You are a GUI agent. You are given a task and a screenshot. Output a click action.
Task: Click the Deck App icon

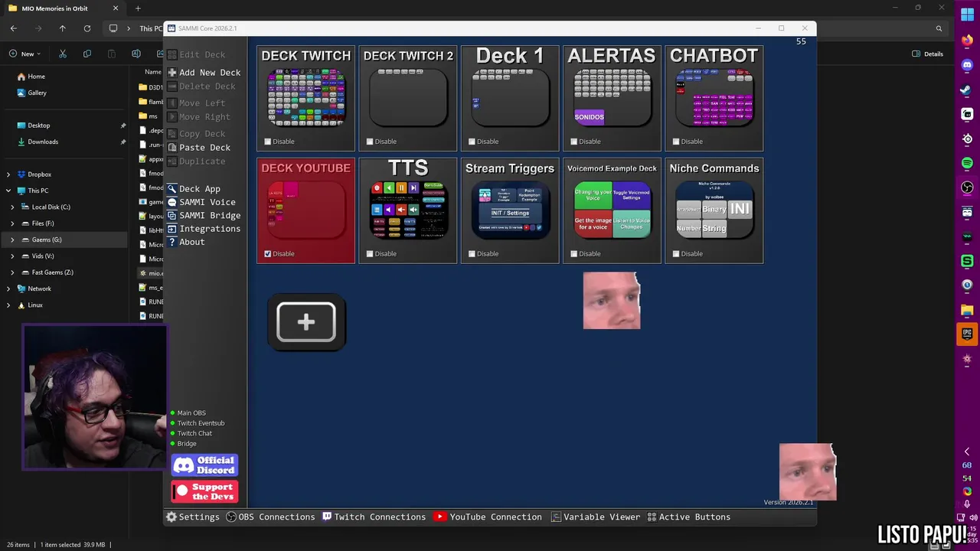click(171, 189)
